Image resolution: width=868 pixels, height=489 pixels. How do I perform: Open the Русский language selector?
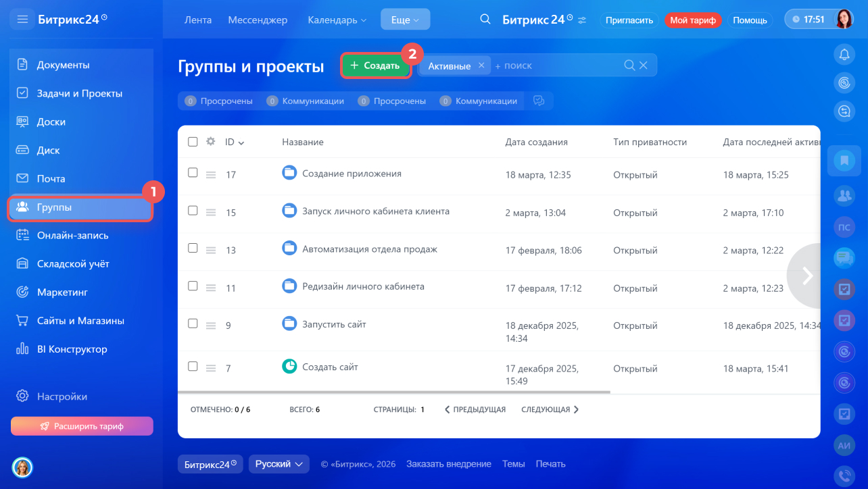point(279,464)
